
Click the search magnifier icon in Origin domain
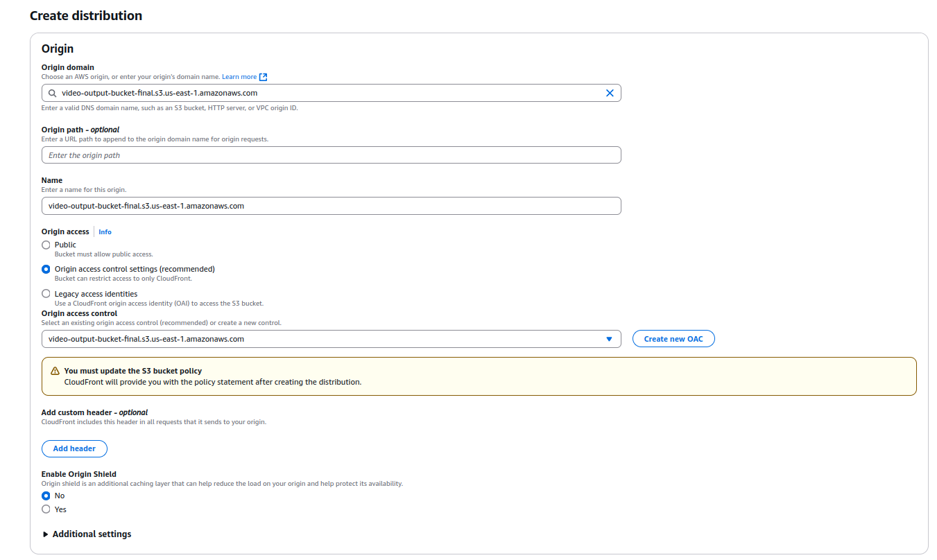pos(52,93)
